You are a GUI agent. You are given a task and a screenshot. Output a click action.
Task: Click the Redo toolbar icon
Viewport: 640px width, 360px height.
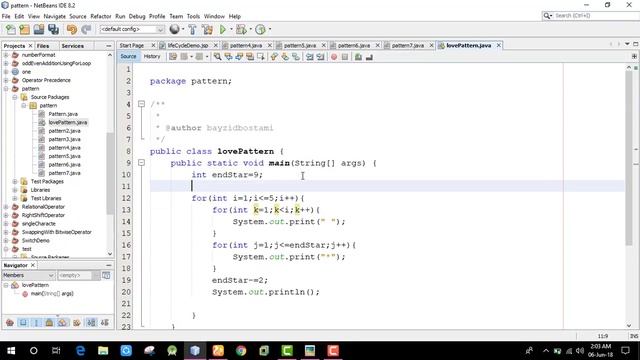86,29
